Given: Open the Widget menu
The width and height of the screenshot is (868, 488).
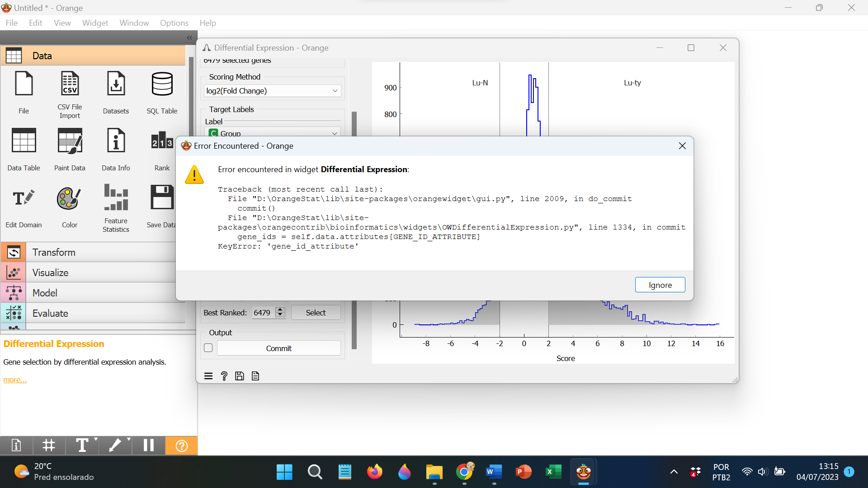Looking at the screenshot, I should point(94,23).
